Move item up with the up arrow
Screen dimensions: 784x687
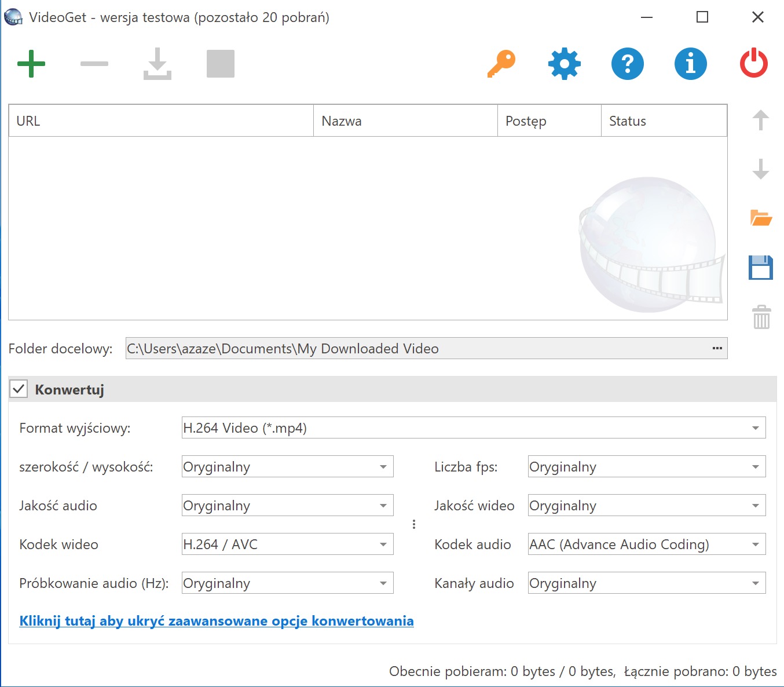point(761,120)
